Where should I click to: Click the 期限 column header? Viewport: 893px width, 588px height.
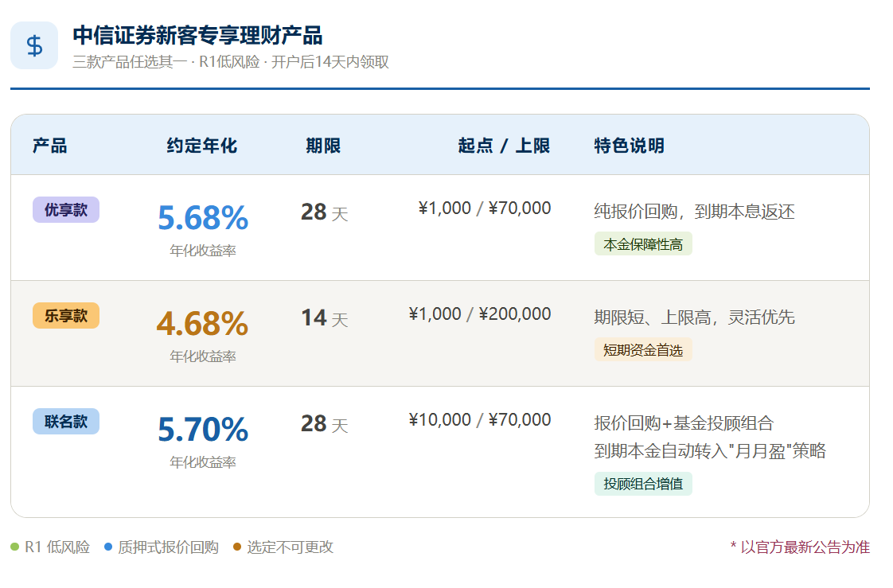tap(323, 146)
